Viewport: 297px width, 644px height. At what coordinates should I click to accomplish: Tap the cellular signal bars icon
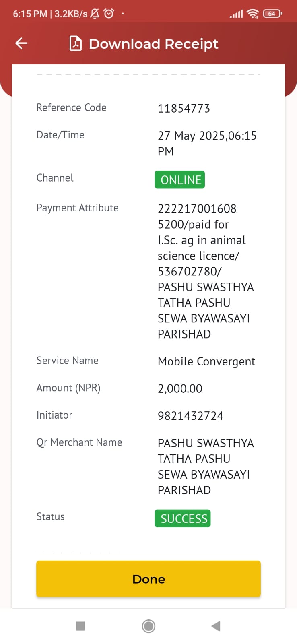(x=236, y=14)
